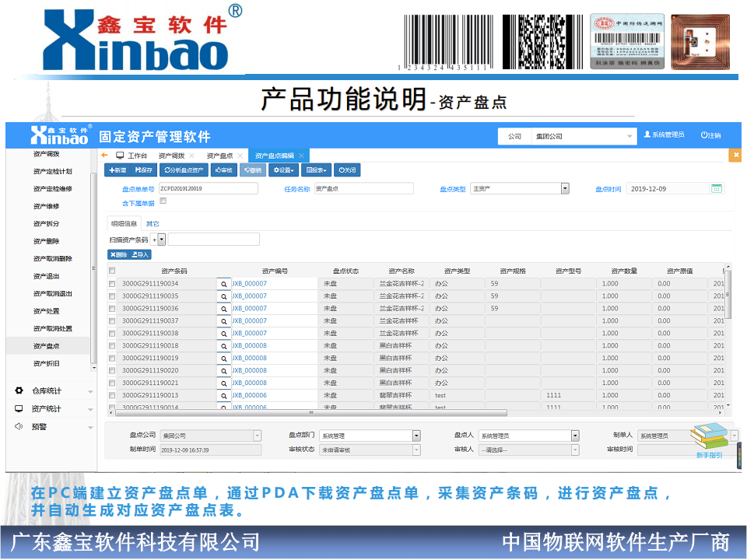747x560 pixels.
Task: Check the row 3000G2911190034 checkbox
Action: click(112, 284)
